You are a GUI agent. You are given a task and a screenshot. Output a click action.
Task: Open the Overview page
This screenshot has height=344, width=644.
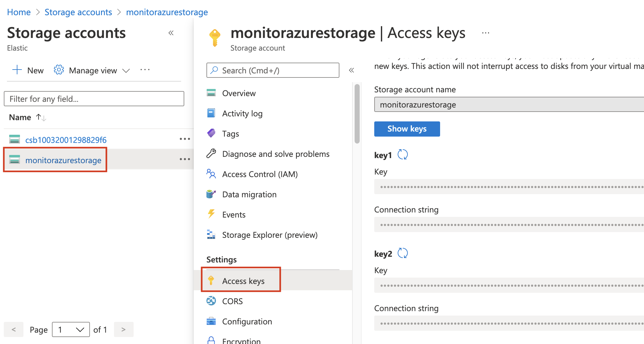(239, 93)
